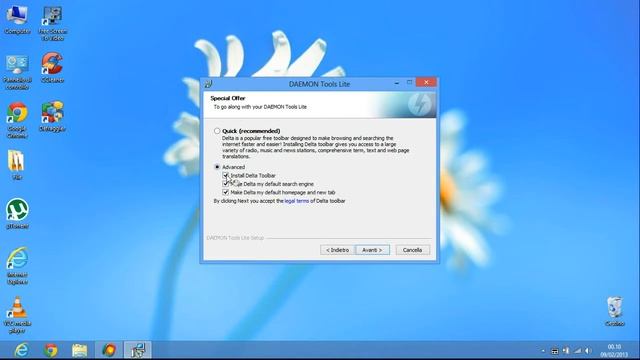Open the volume speaker tray icon

click(x=588, y=351)
